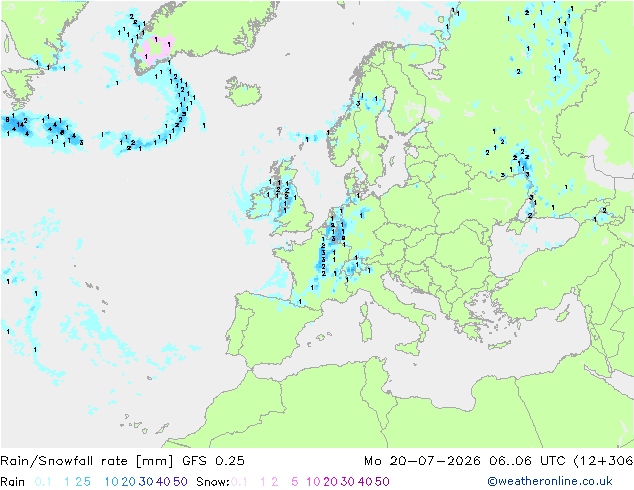The height and width of the screenshot is (490, 634).
Task: Pick the rain legend value 0.1
Action: 43,482
